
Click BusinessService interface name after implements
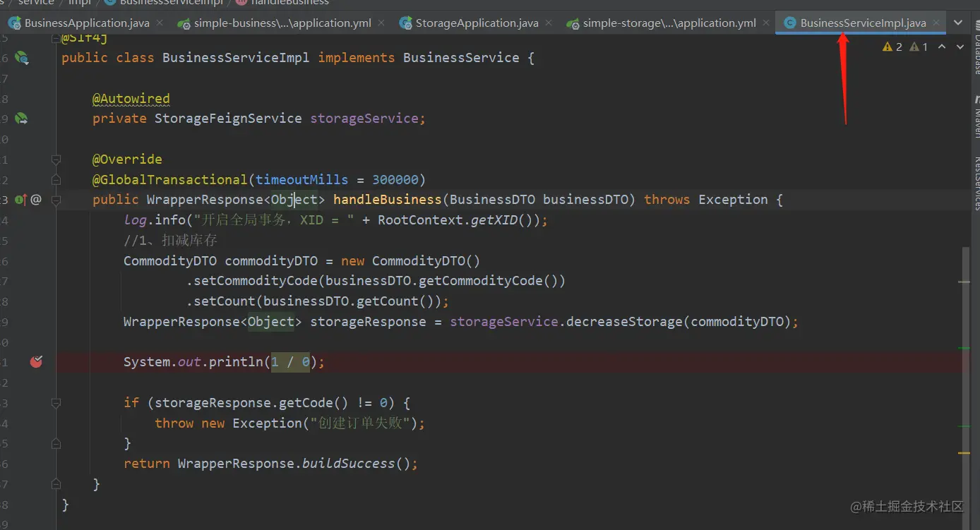click(x=461, y=58)
